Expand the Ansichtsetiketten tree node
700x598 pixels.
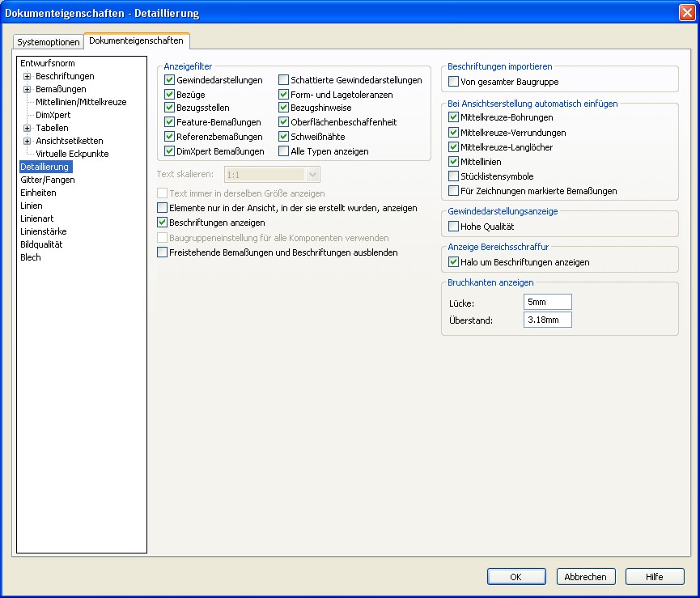28,141
